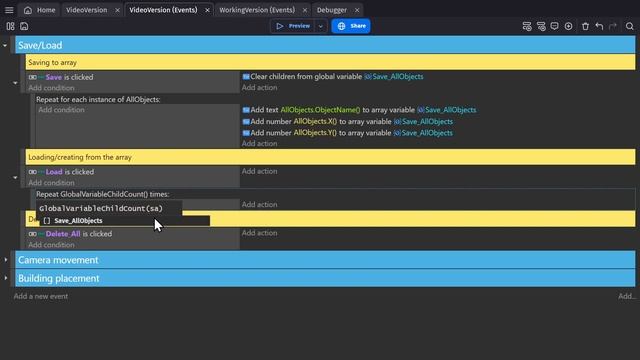Add condition under Delete_All is clicked
The image size is (640, 360).
pos(51,244)
